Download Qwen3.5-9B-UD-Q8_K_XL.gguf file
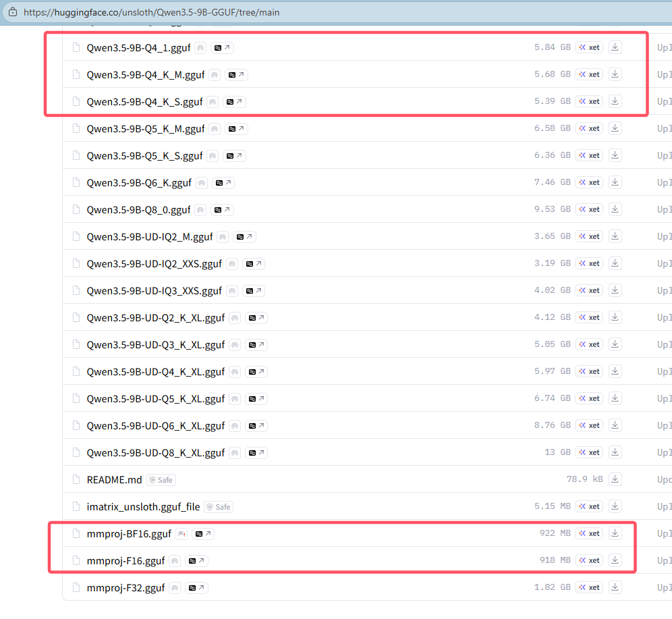This screenshot has height=619, width=672. (615, 452)
